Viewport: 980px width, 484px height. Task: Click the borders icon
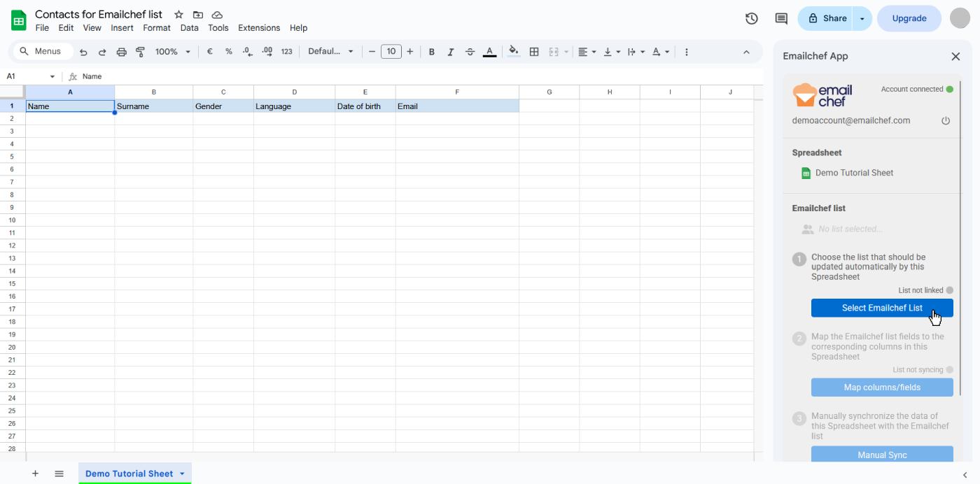pos(534,52)
